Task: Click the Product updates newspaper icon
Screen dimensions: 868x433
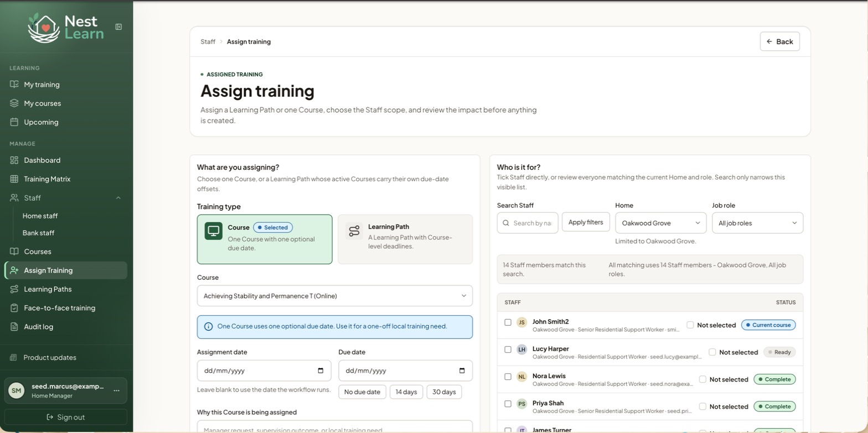Action: [14, 358]
